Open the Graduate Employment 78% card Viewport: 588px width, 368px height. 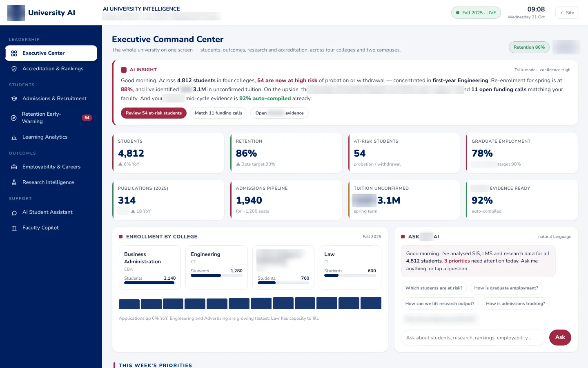[522, 153]
